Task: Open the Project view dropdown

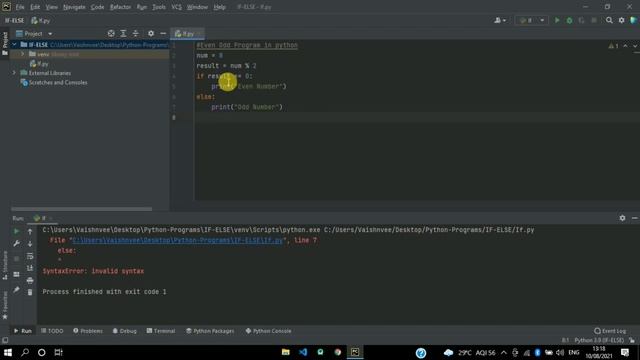Action: [x=34, y=33]
